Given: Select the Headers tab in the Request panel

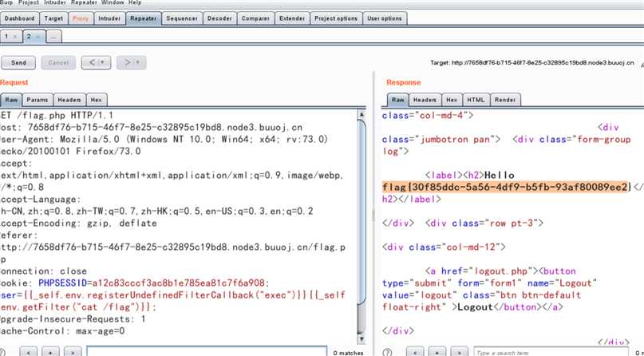Looking at the screenshot, I should 69,100.
